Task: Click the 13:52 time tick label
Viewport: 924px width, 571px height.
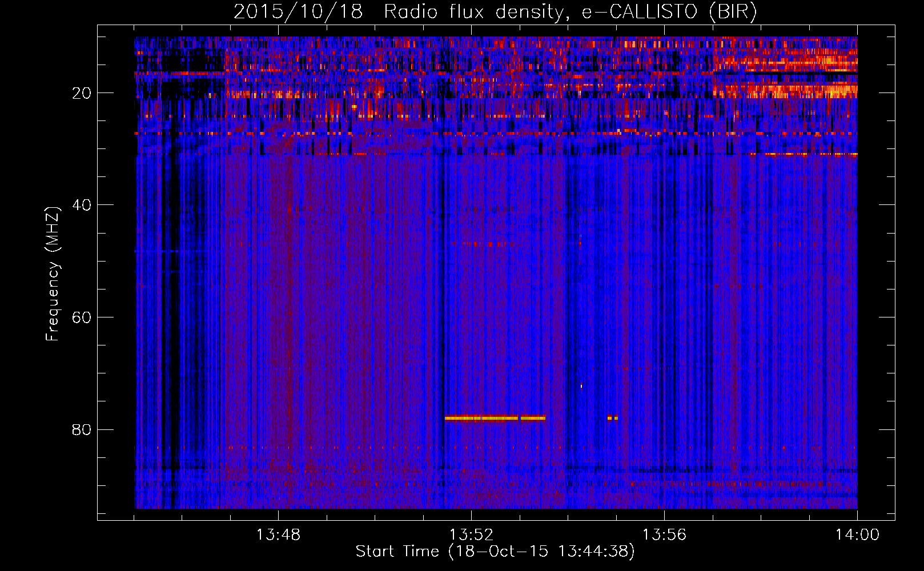Action: tap(471, 535)
